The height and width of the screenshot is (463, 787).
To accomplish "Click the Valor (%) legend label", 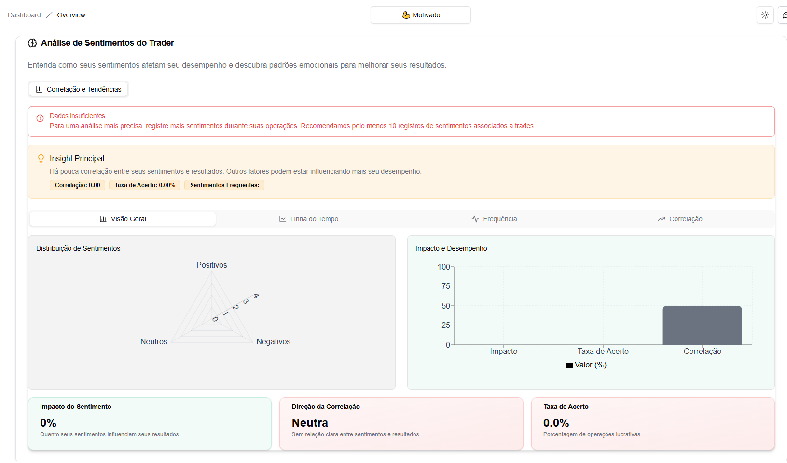I will [591, 365].
